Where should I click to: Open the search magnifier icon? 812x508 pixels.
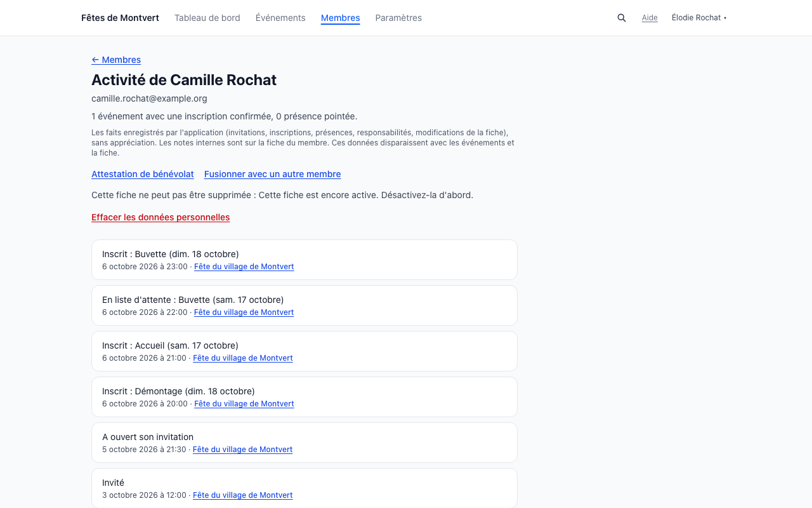click(622, 18)
